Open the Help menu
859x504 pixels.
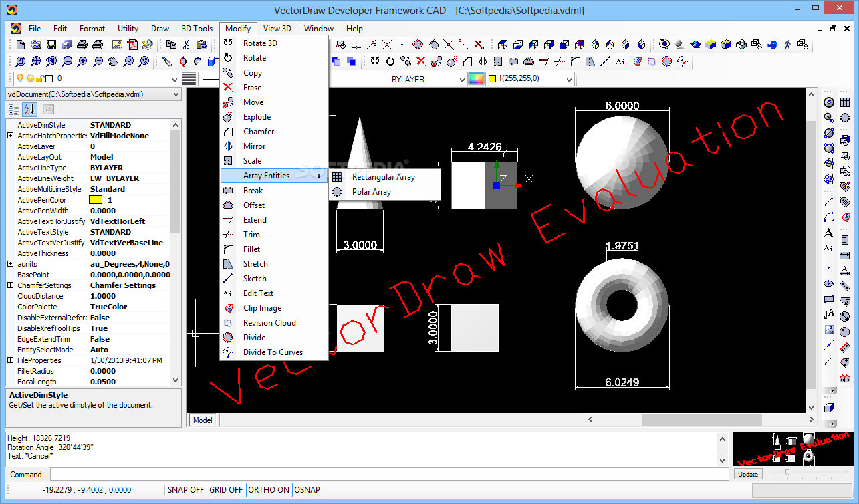coord(355,29)
